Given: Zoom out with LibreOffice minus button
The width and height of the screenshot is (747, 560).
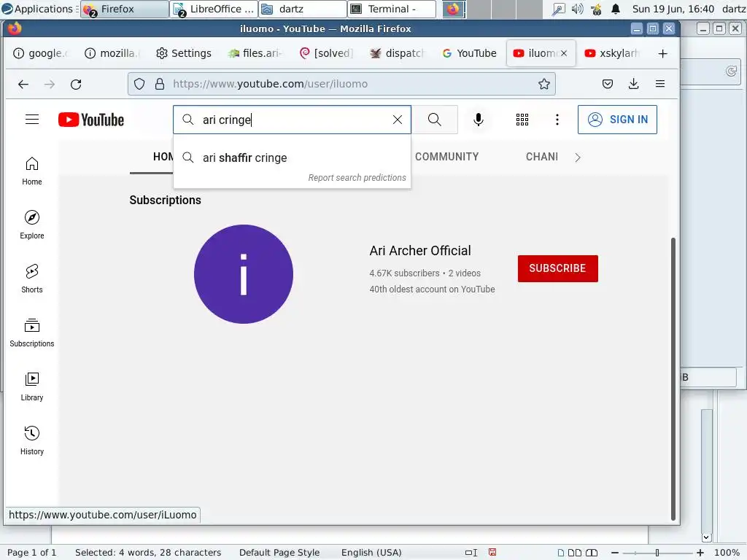Looking at the screenshot, I should click(615, 553).
